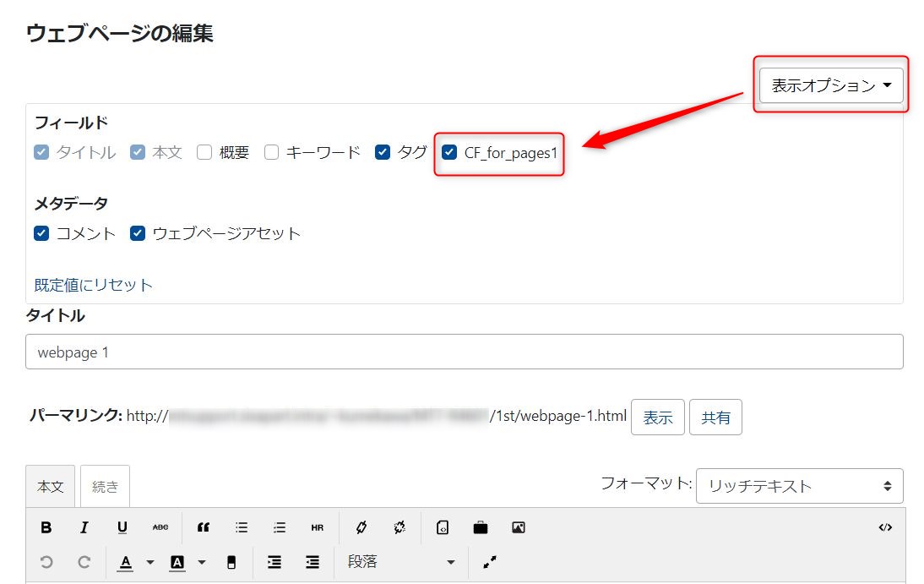Insert a blockquote using the toolbar

click(203, 527)
